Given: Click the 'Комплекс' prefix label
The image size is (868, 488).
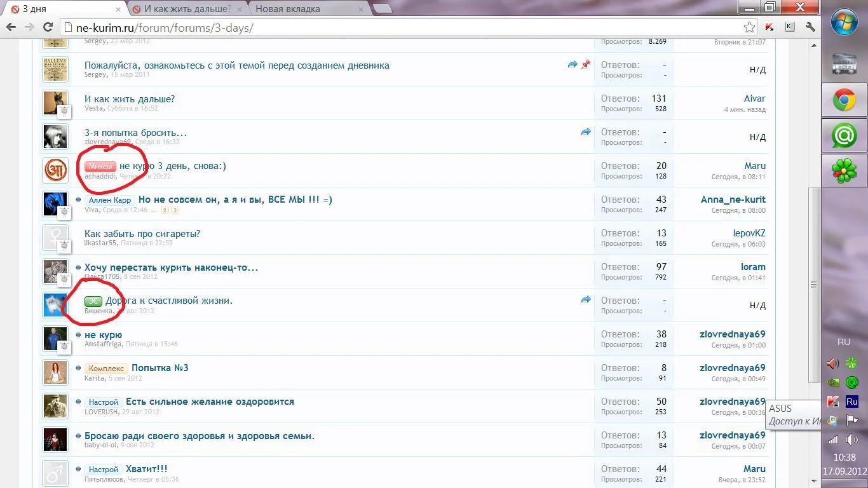Looking at the screenshot, I should click(x=107, y=369).
